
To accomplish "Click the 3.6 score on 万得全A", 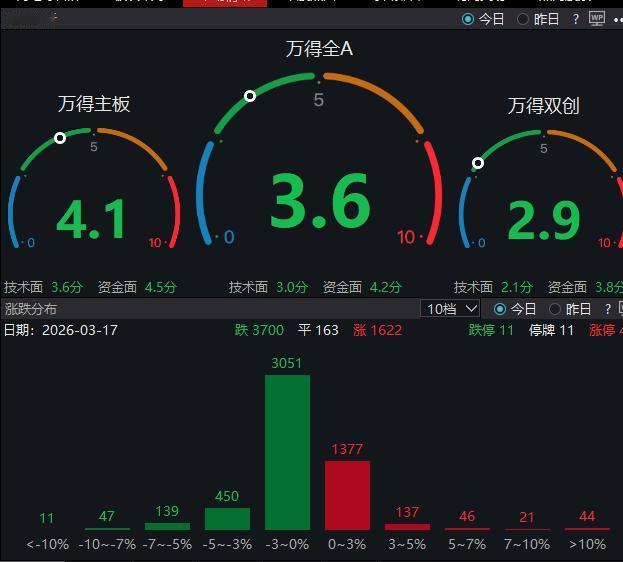I will pyautogui.click(x=320, y=201).
